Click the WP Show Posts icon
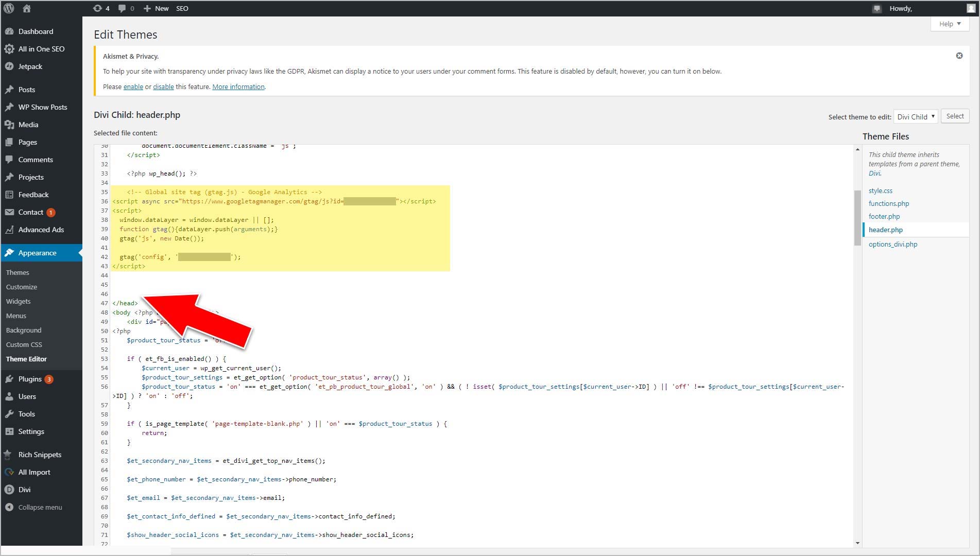Viewport: 980px width, 556px height. pyautogui.click(x=9, y=107)
